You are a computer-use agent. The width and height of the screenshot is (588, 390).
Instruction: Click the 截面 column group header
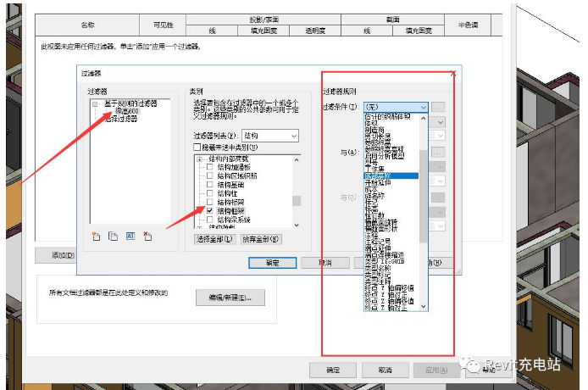(393, 19)
